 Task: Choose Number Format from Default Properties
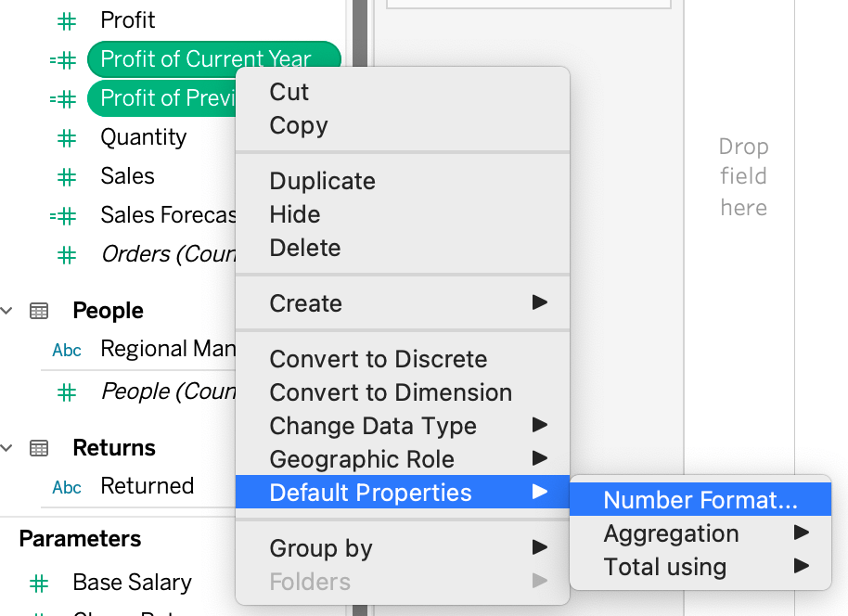tap(700, 500)
